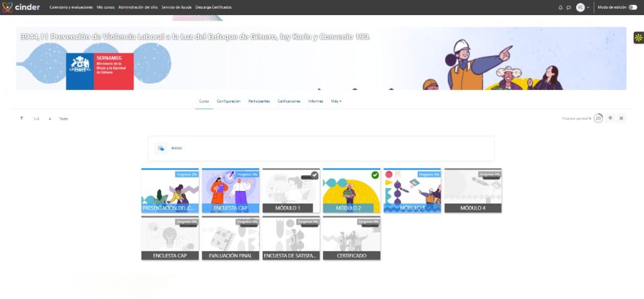Viewport: 644px width, 299px height.
Task: Expand the Más dropdown tab
Action: point(336,101)
